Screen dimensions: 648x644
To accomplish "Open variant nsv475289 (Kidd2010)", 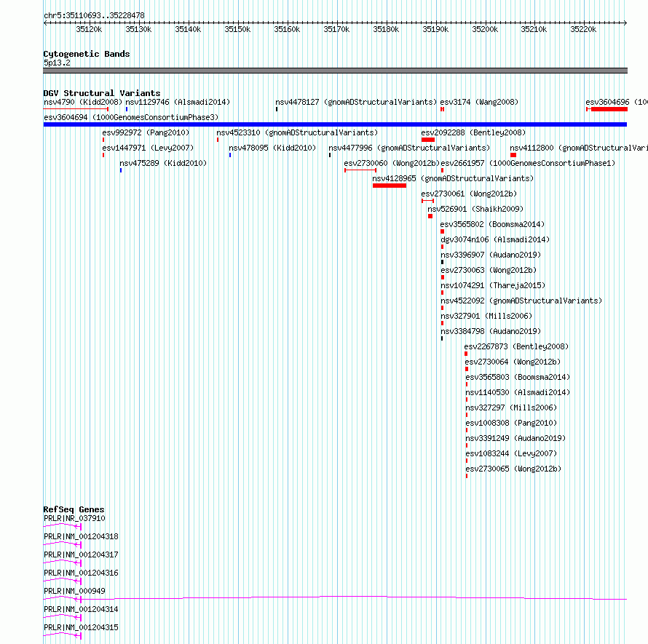I will [x=163, y=163].
